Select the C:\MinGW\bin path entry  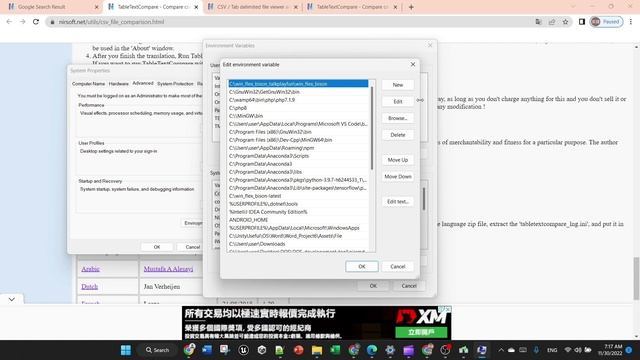[x=298, y=116]
